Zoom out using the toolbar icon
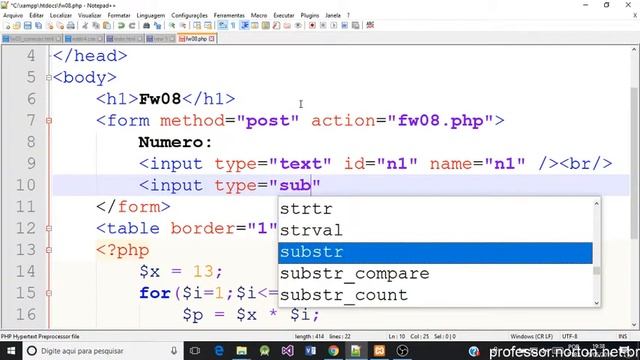This screenshot has height=360, width=640. point(183,25)
